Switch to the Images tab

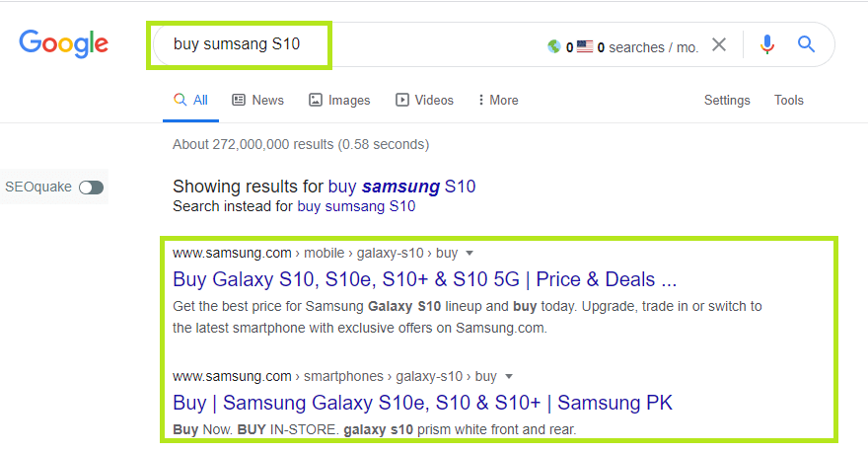click(339, 101)
